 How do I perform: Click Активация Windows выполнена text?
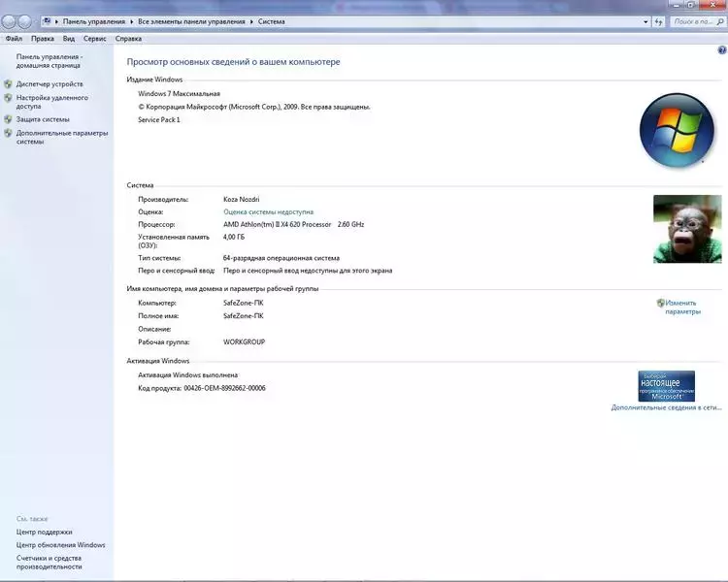(x=188, y=375)
